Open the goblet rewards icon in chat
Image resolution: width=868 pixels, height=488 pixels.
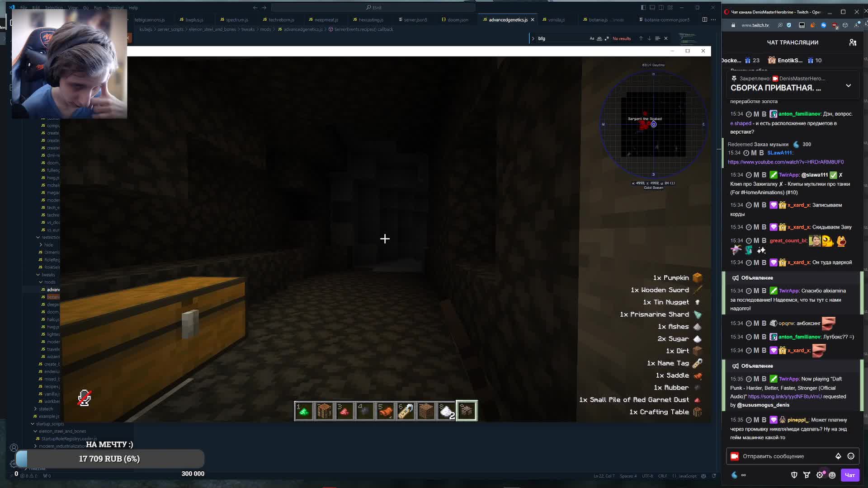click(807, 475)
